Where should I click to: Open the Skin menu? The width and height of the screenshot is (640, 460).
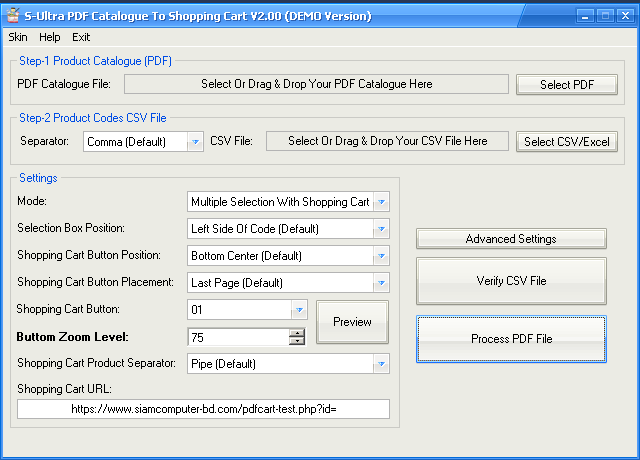pyautogui.click(x=18, y=37)
